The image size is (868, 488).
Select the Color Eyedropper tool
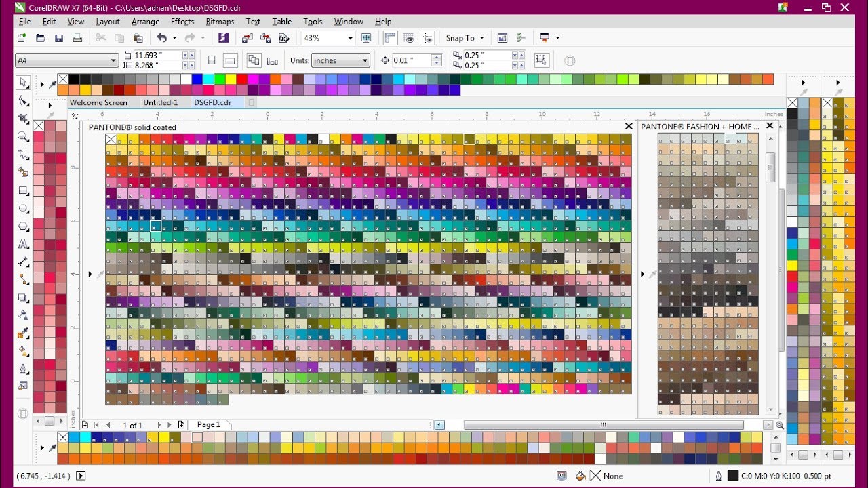(x=24, y=333)
